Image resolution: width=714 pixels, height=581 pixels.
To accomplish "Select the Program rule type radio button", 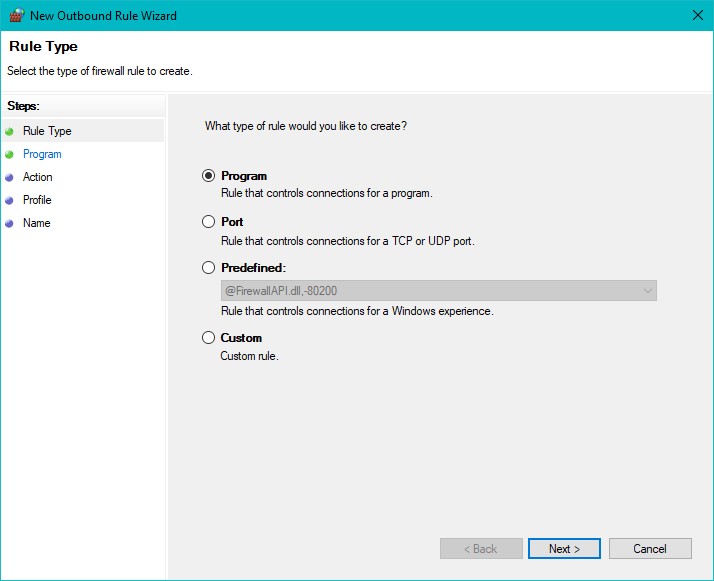I will (209, 176).
